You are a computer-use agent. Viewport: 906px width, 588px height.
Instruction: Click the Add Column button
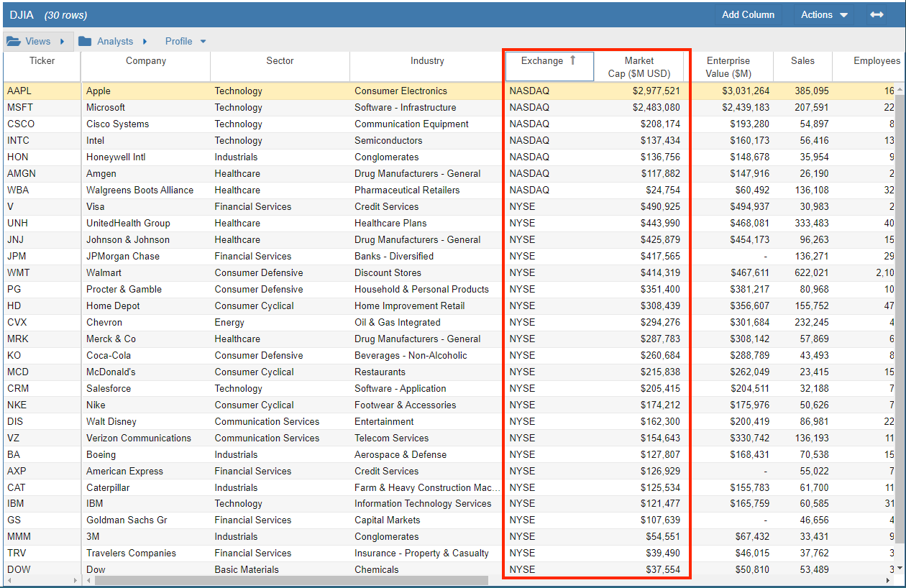[x=748, y=14]
